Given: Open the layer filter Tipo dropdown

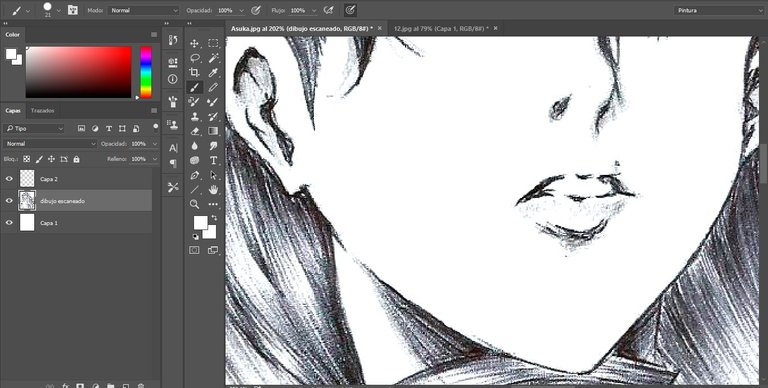Looking at the screenshot, I should [33, 128].
